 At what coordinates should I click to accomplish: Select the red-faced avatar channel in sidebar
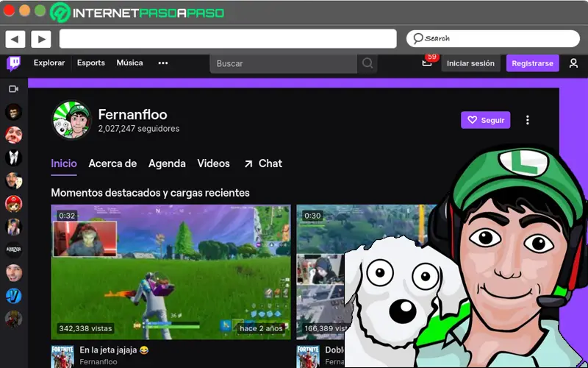click(x=14, y=135)
